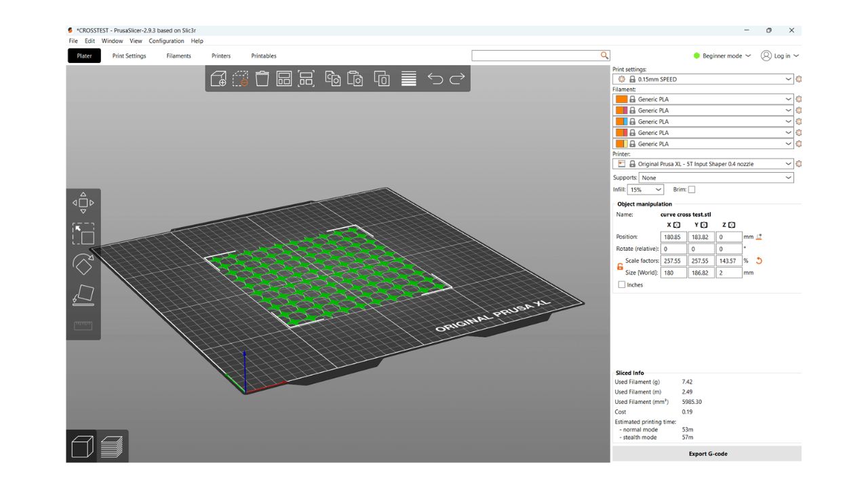Viewport: 868px width, 488px height.
Task: Click the Delete all trash icon
Action: pos(262,79)
